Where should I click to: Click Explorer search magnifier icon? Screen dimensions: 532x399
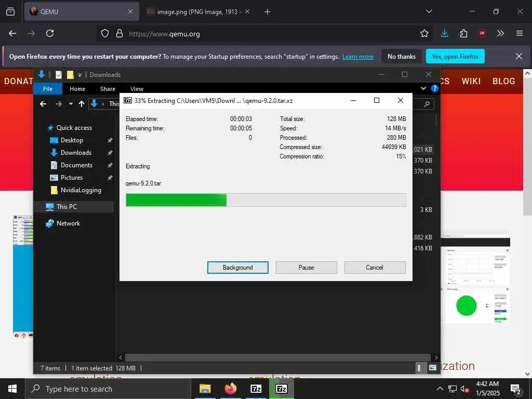427,104
